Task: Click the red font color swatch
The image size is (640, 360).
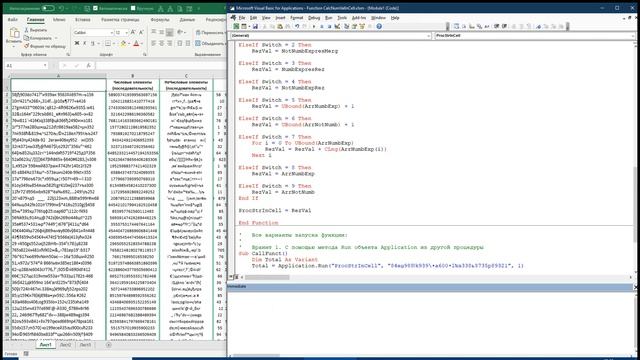Action: click(x=136, y=43)
